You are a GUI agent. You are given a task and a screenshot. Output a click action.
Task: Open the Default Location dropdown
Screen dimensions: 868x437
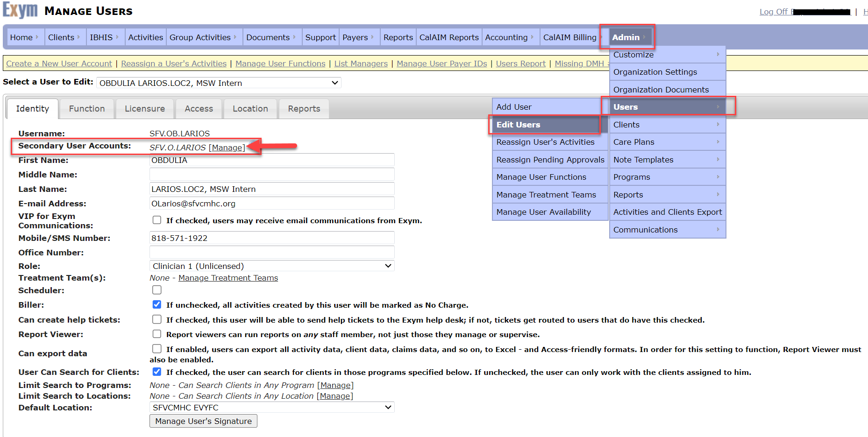[272, 407]
